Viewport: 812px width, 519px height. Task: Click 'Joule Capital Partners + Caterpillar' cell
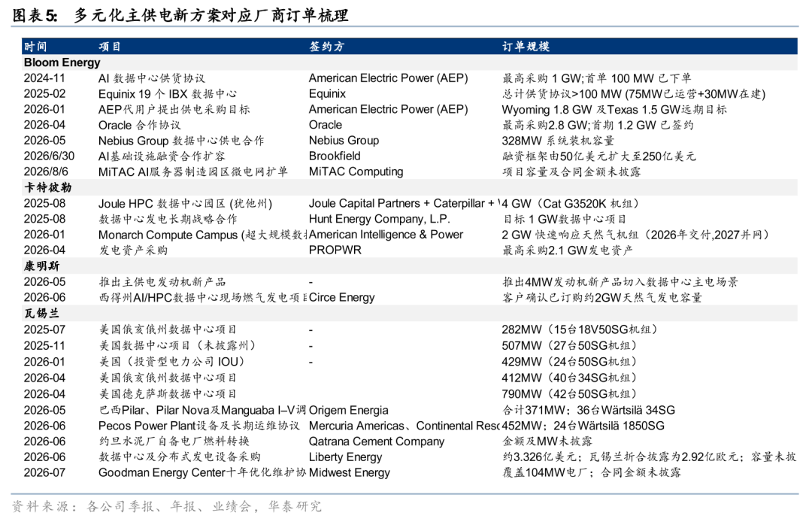404,204
